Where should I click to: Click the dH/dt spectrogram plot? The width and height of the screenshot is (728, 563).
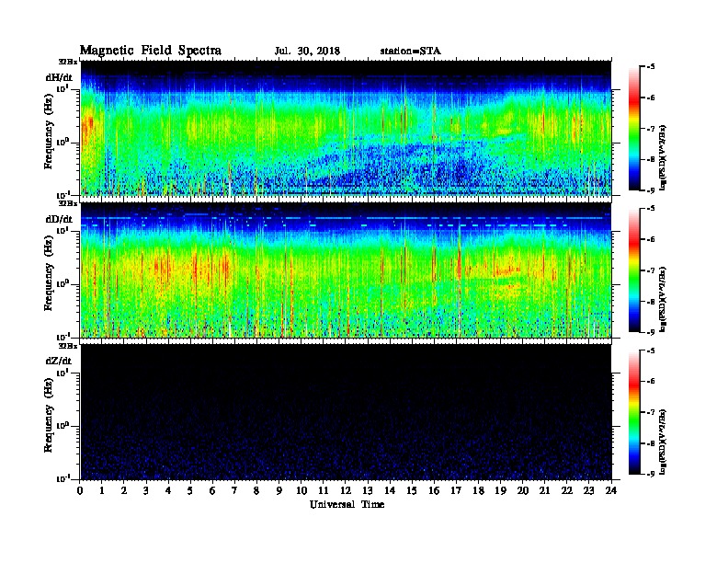[x=346, y=128]
